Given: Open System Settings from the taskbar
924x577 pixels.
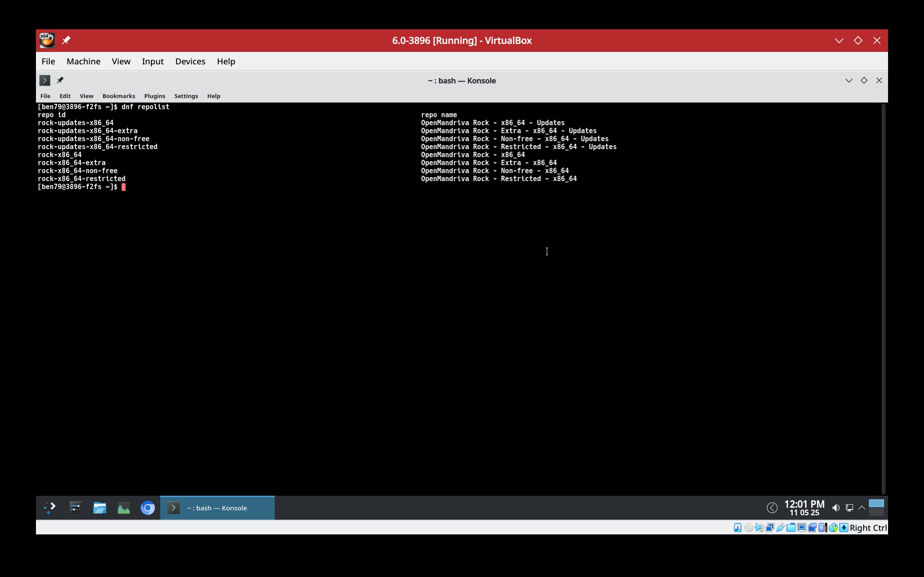Looking at the screenshot, I should 75,508.
